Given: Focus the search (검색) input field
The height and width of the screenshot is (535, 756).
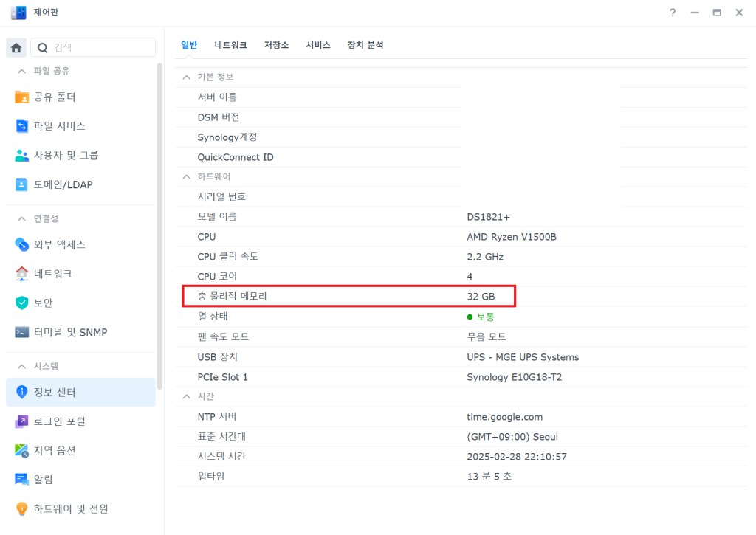Looking at the screenshot, I should tap(93, 48).
